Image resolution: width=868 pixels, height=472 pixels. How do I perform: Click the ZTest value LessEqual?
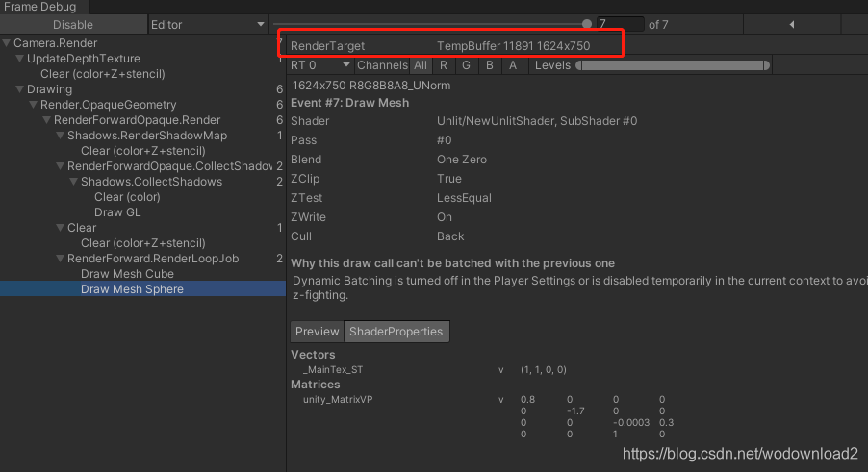click(x=464, y=198)
